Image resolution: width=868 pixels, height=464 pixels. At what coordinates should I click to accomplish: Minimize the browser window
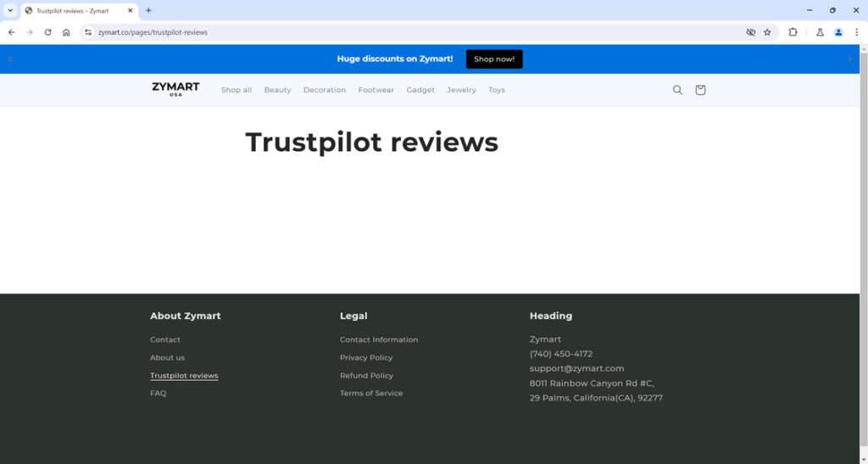810,10
